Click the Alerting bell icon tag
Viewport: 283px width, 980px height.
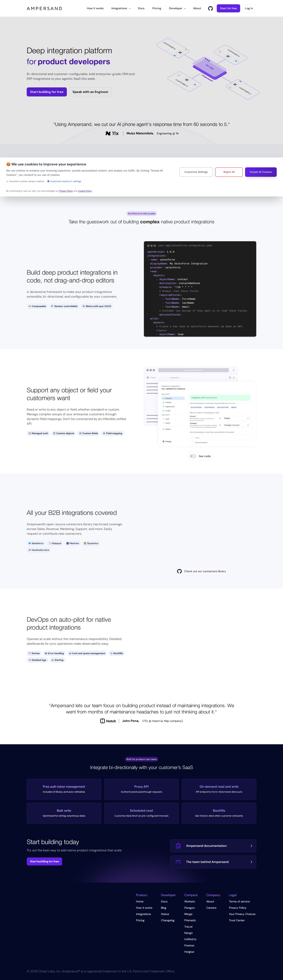(52, 660)
